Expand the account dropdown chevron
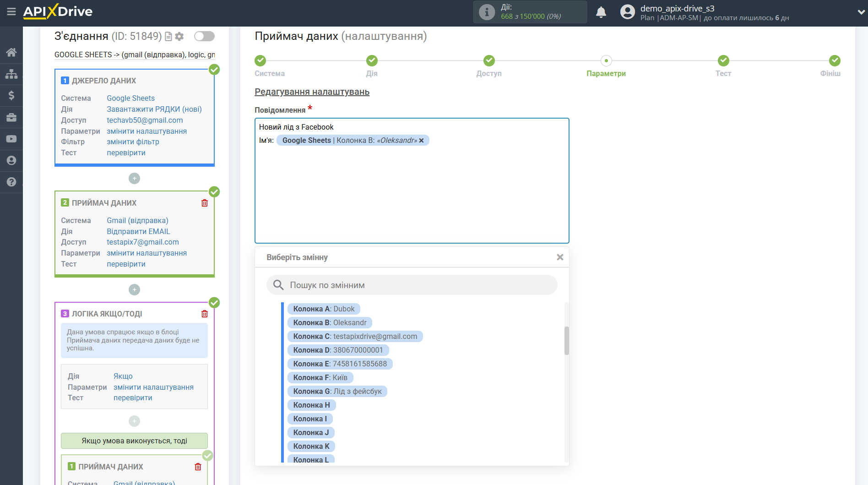The image size is (868, 485). (861, 12)
